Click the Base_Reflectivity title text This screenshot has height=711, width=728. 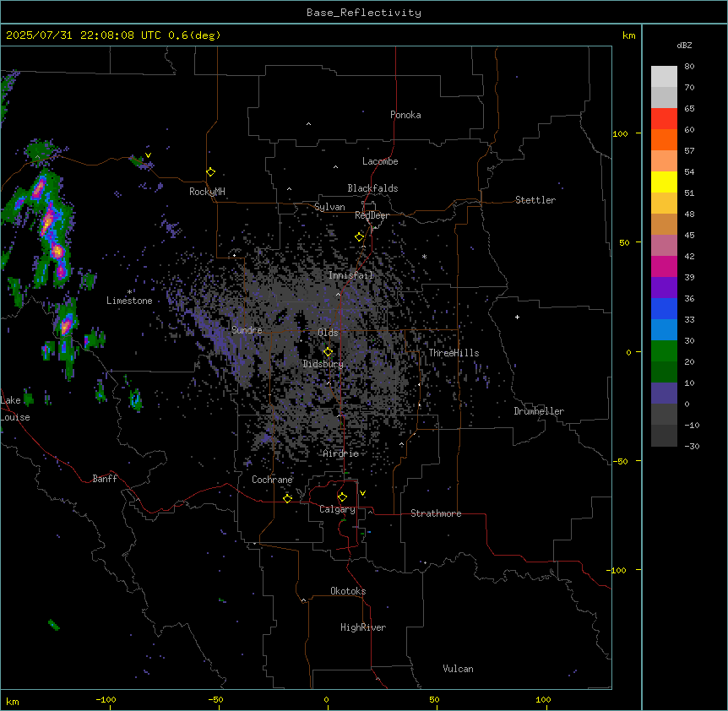pyautogui.click(x=364, y=13)
